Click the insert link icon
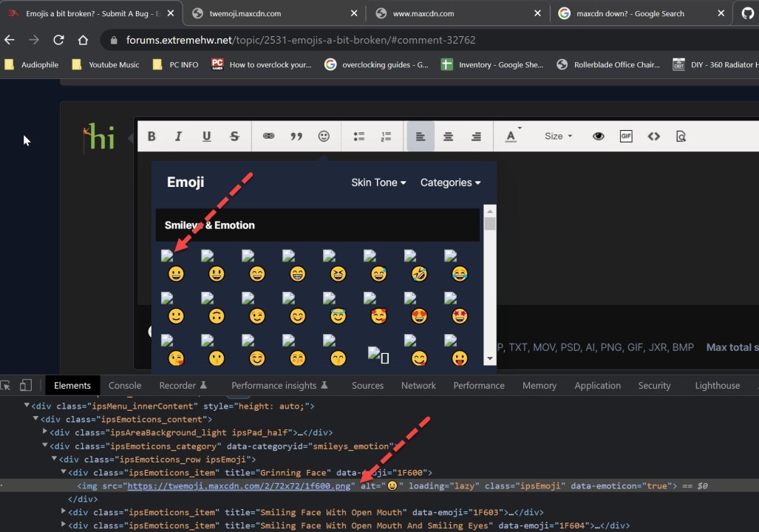The width and height of the screenshot is (759, 532). 269,137
